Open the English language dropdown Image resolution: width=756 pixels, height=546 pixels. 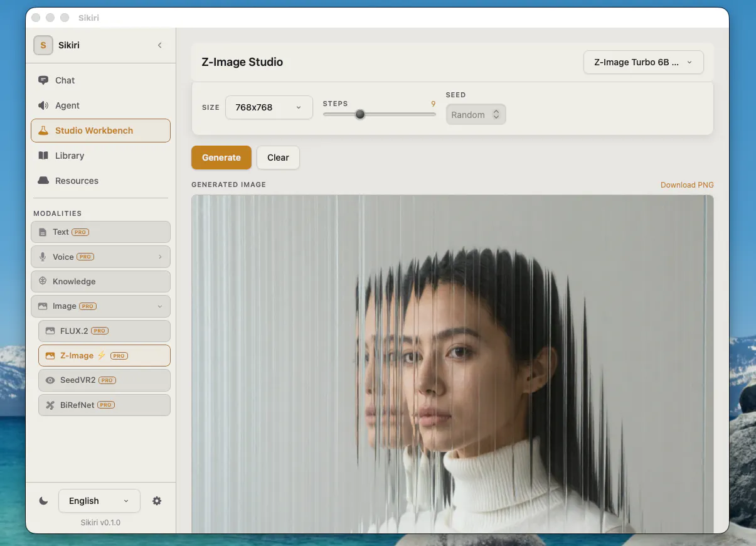99,501
